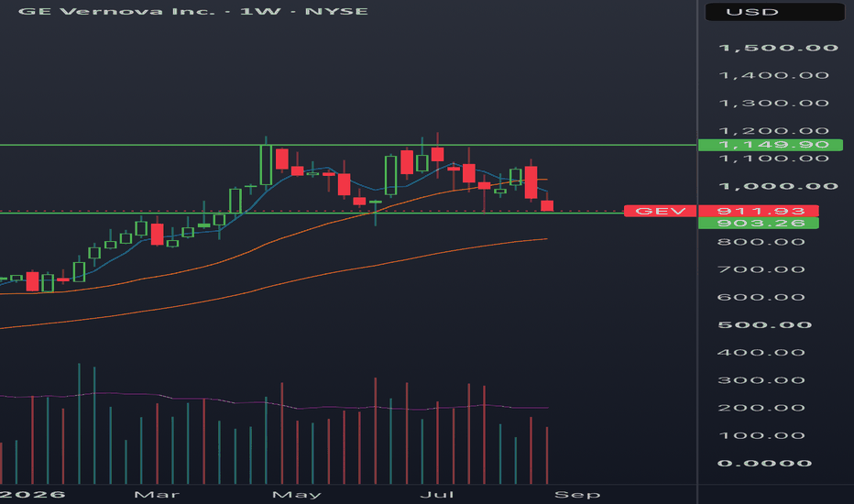The height and width of the screenshot is (504, 854).
Task: Click the GE Vernova Inc. chart title
Action: click(192, 11)
